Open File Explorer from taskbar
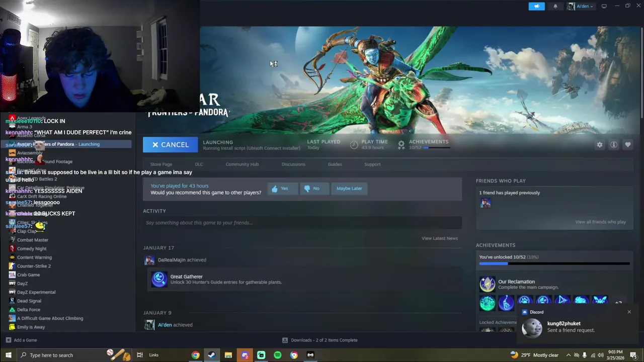 228,355
